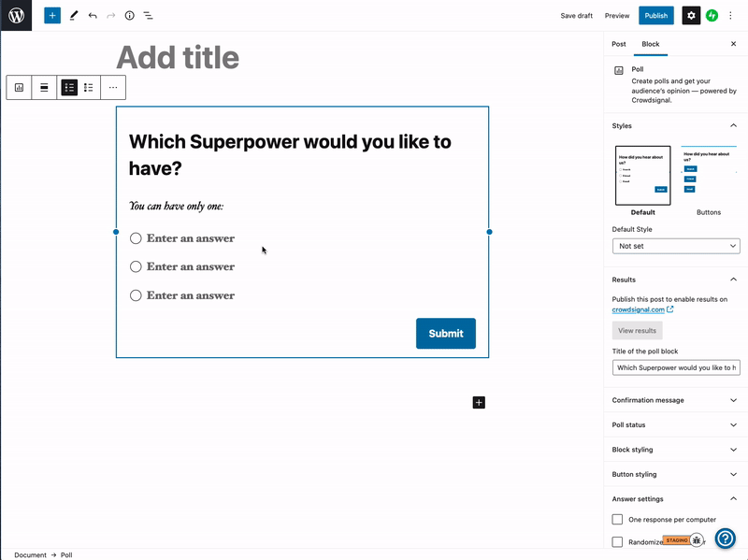The width and height of the screenshot is (748, 560).
Task: Open the crowdsignal.com link
Action: point(639,309)
